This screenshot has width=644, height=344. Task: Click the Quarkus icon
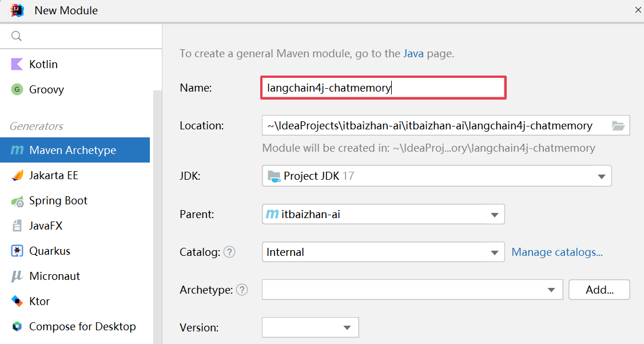(x=17, y=251)
